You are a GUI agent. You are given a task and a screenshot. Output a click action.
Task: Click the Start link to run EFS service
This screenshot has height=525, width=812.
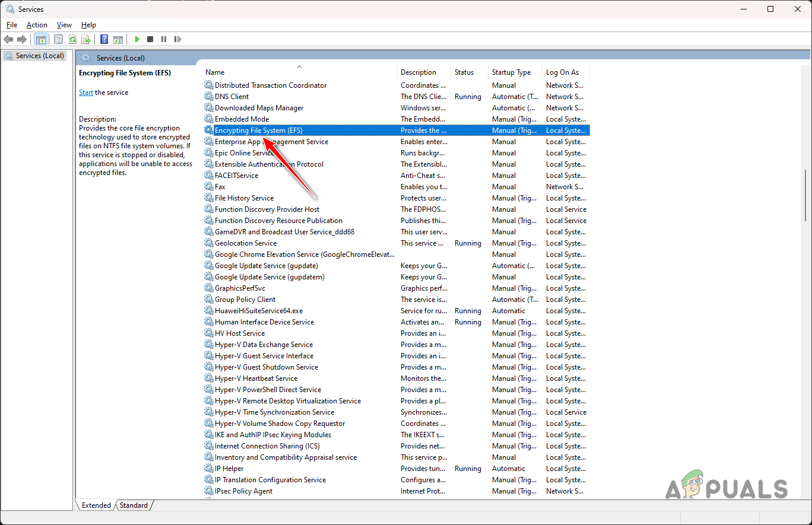[x=85, y=92]
